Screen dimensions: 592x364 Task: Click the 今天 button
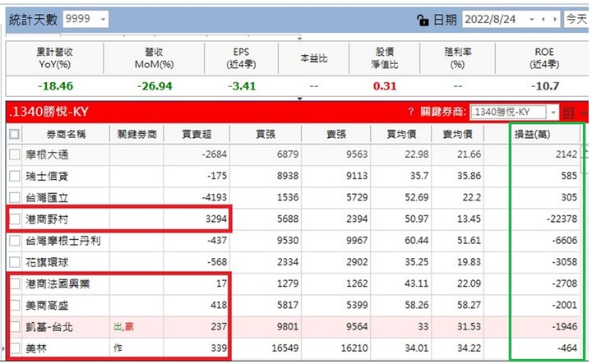576,19
